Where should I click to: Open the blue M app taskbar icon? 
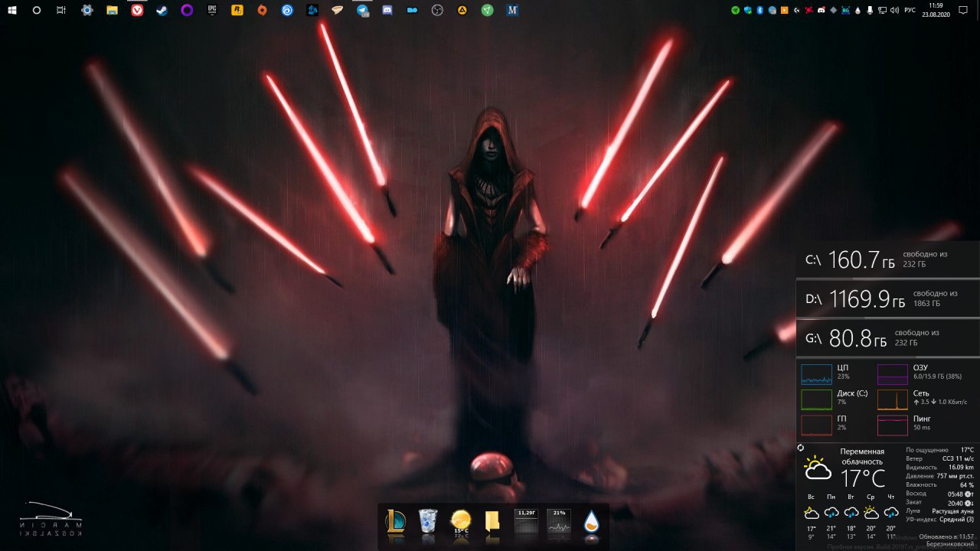513,11
